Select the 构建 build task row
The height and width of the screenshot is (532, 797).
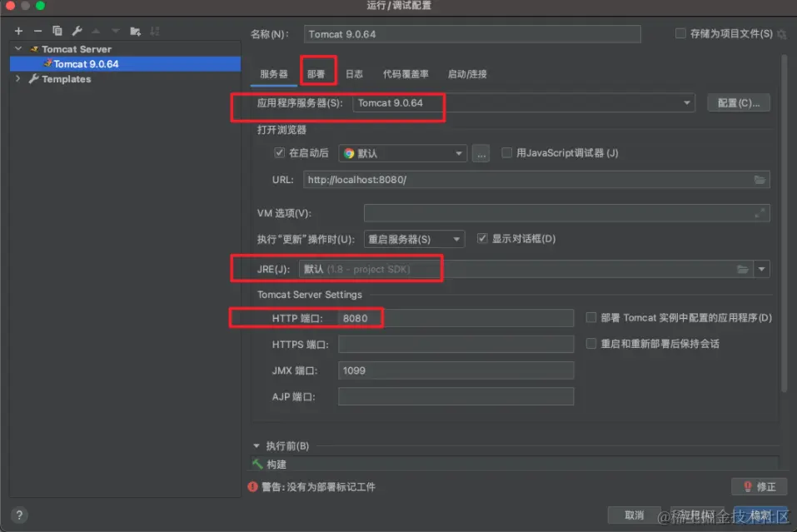515,464
